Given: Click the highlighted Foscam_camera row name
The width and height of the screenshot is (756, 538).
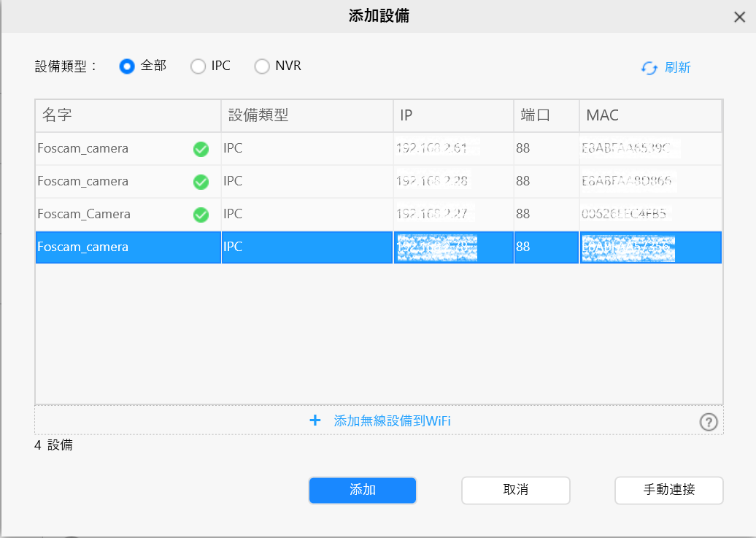Looking at the screenshot, I should [83, 247].
